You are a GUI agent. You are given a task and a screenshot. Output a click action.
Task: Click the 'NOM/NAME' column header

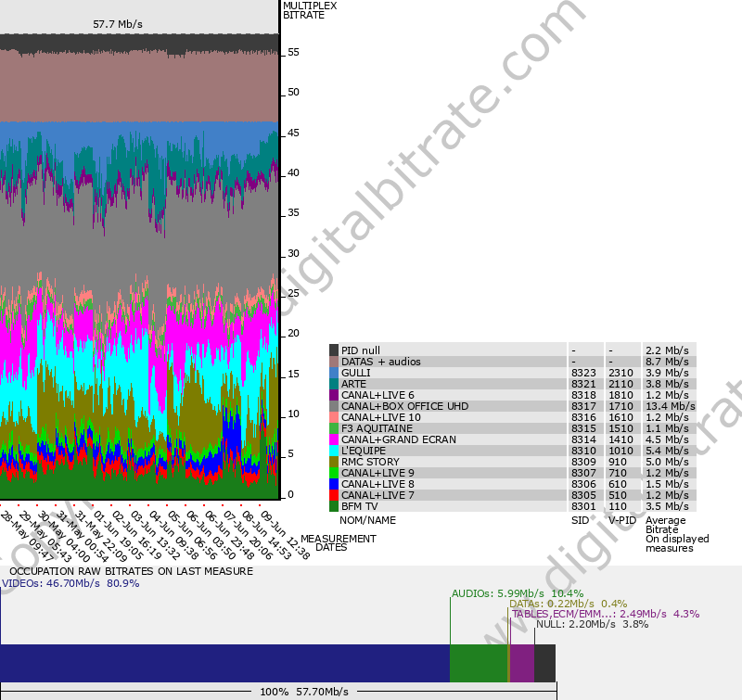(367, 520)
